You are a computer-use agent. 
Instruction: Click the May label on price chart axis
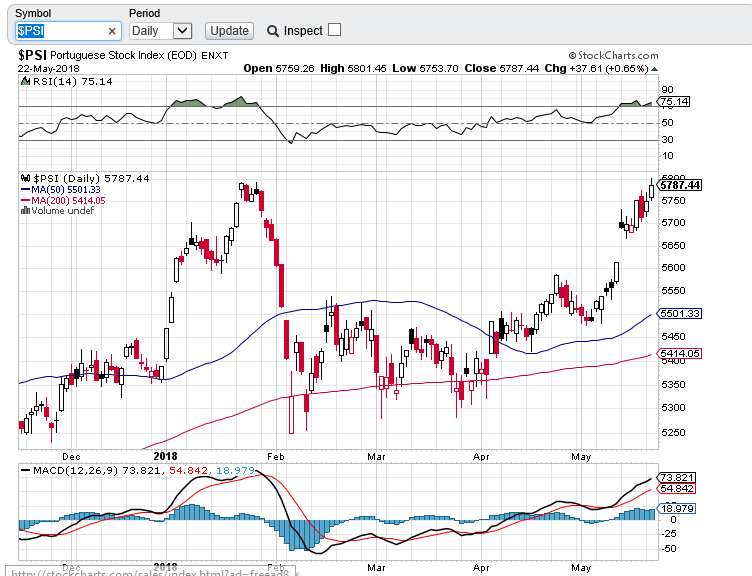[x=581, y=457]
